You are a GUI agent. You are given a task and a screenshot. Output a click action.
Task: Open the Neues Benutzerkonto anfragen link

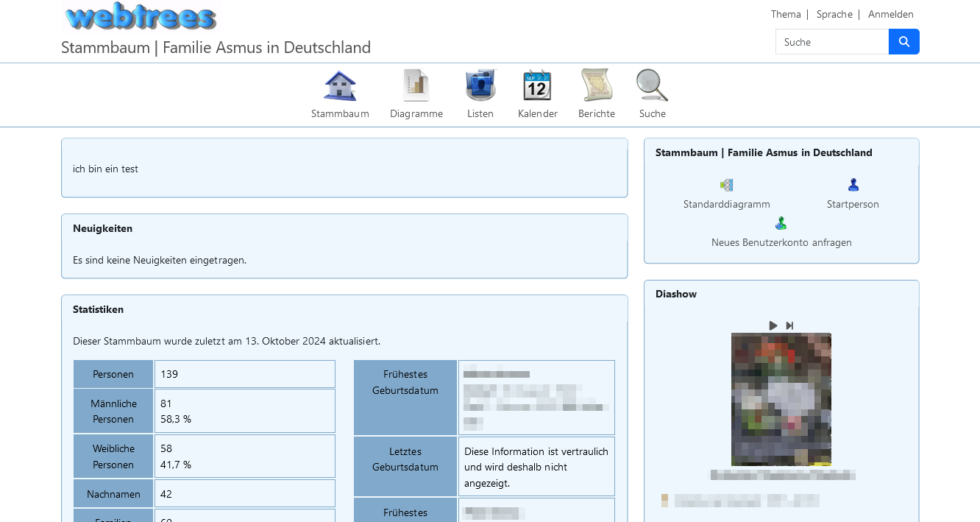click(781, 242)
